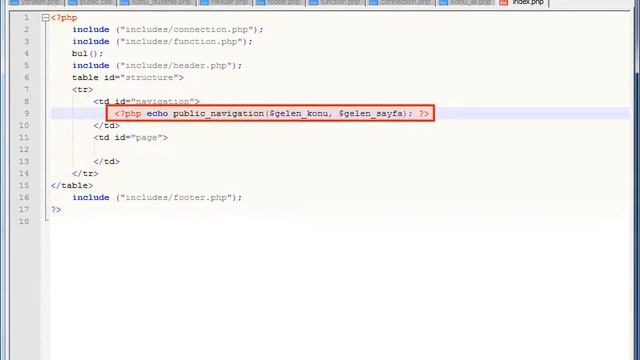Screen dimensions: 640x360
Task: Click the bul(); function call
Action: pos(87,53)
